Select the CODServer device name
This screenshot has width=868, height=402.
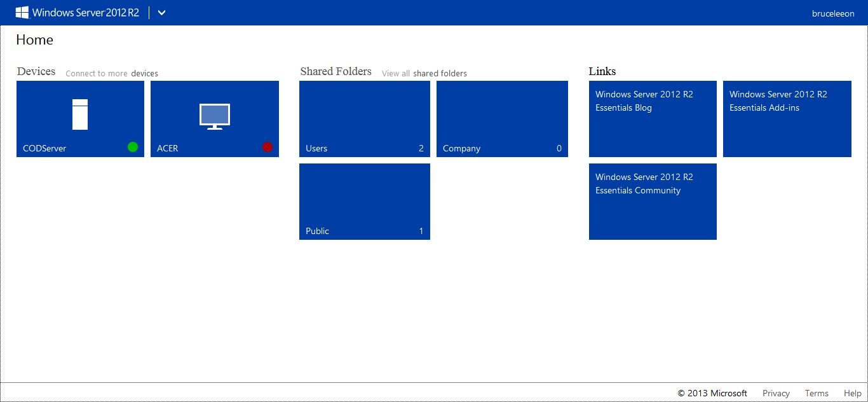44,148
